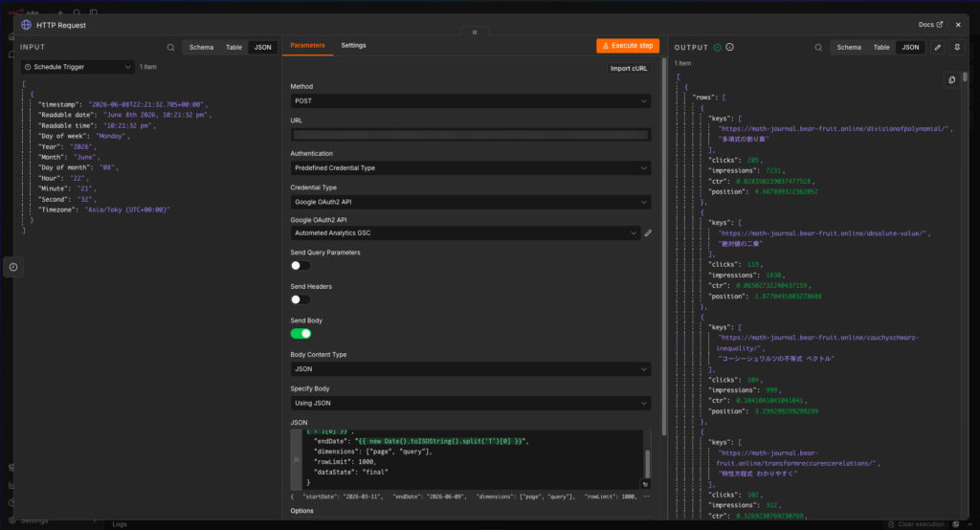
Task: Close the HTTP Request dialog
Action: tap(958, 25)
